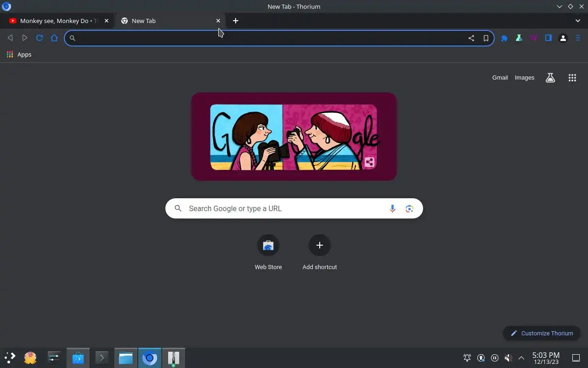The image size is (588, 368).
Task: Click Add shortcut button
Action: coord(320,252)
